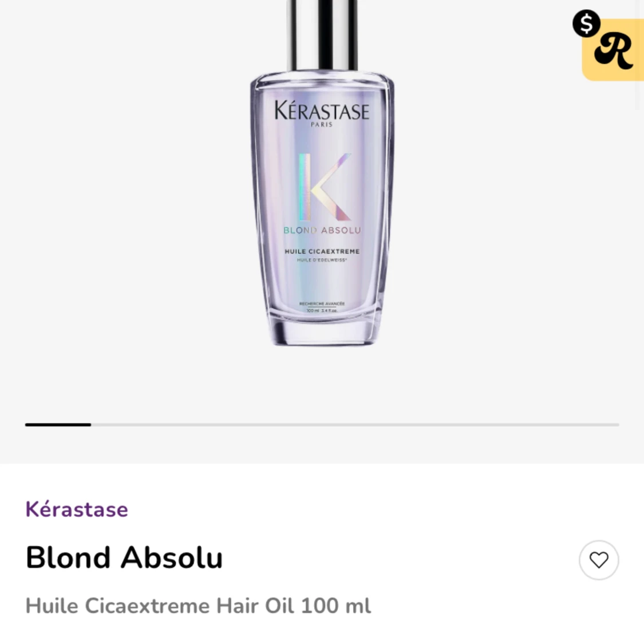Jump ahead on the gray gallery progress track
This screenshot has height=644, width=644.
click(x=355, y=425)
